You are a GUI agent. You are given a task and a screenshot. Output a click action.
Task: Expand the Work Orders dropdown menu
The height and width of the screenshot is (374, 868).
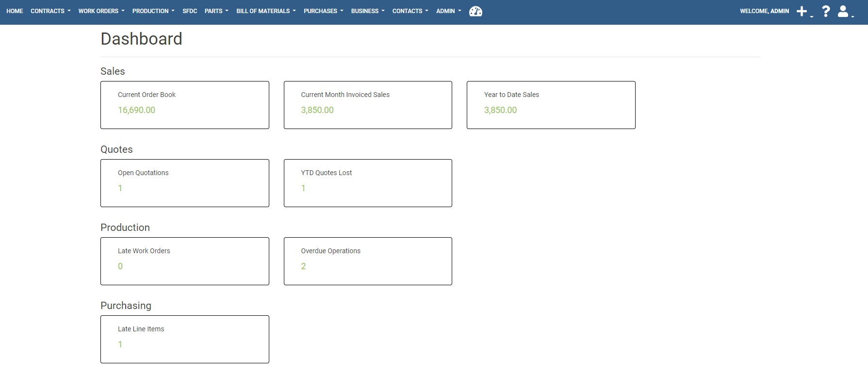point(101,11)
